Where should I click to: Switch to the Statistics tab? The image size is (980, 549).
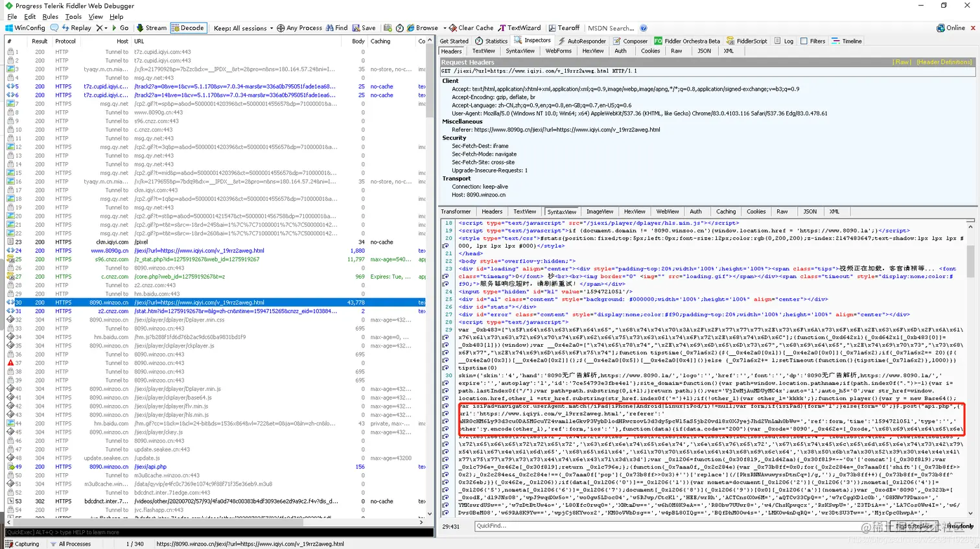point(491,41)
